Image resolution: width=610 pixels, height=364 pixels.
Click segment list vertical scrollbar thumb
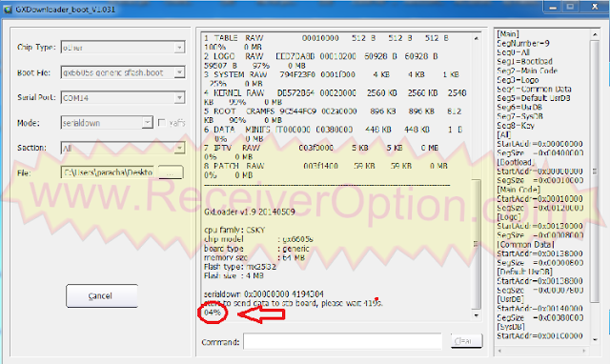click(595, 172)
